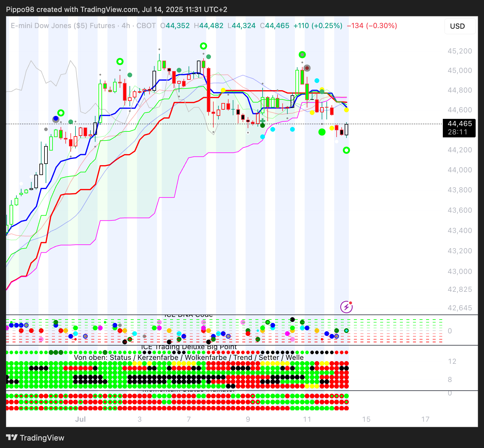The height and width of the screenshot is (448, 484).
Task: Click the TradingView logo at bottom left
Action: pyautogui.click(x=35, y=438)
